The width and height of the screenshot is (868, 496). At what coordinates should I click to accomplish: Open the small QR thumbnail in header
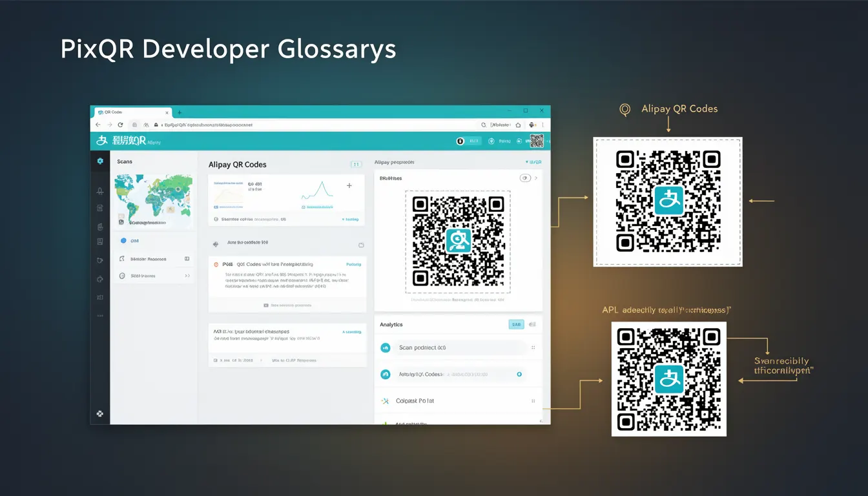point(537,141)
